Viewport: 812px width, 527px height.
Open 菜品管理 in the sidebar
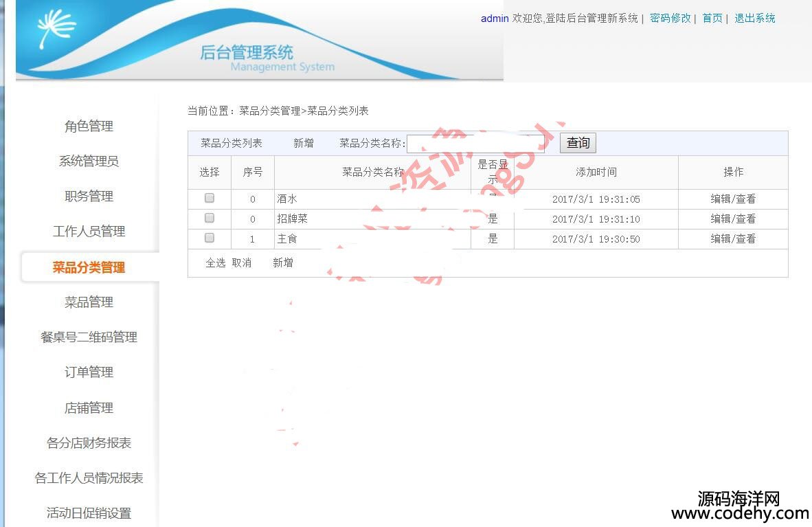click(x=89, y=302)
